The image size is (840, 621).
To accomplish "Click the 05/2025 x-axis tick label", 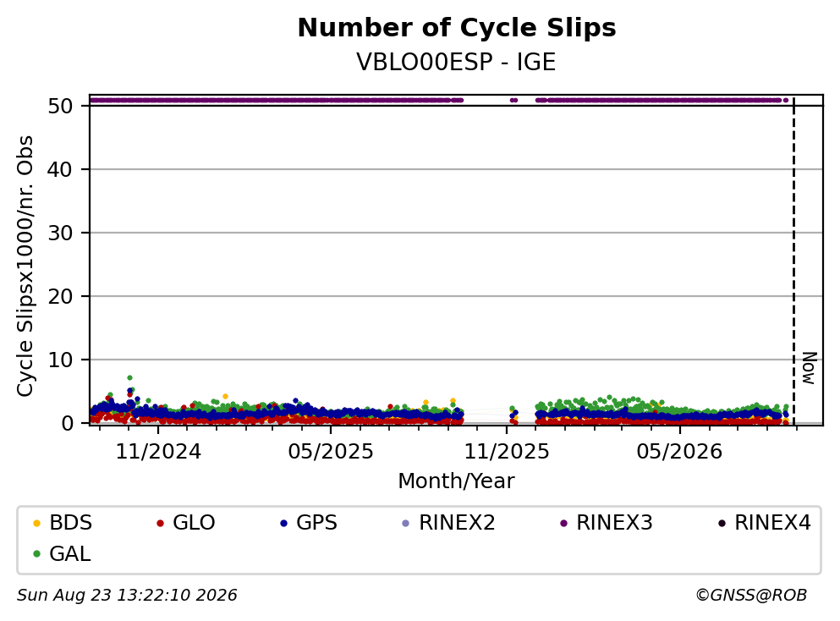I will pos(331,452).
